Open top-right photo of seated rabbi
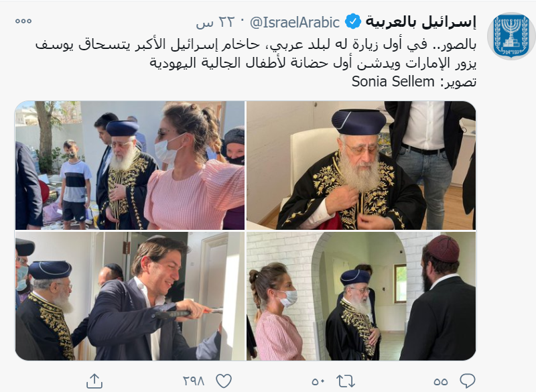The image size is (536, 392). tap(361, 165)
